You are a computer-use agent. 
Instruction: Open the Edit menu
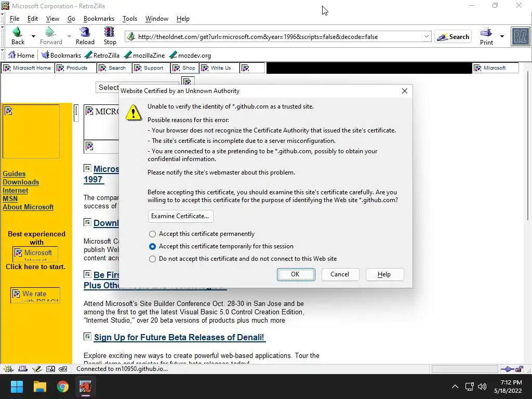click(x=33, y=19)
